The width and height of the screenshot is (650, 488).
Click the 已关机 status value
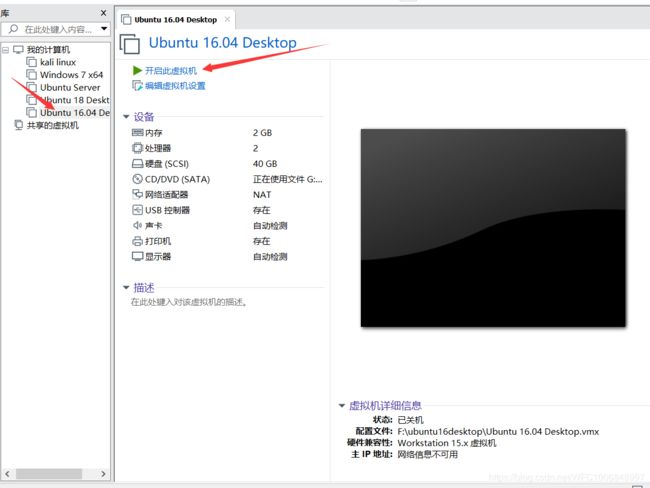click(410, 420)
